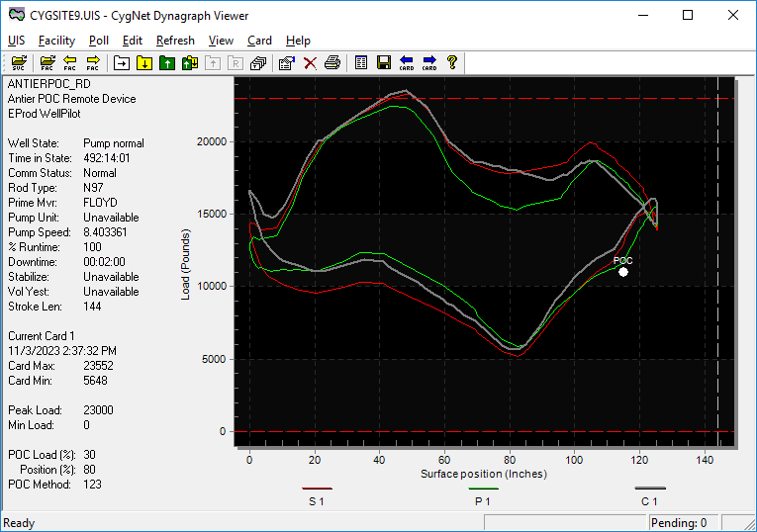Click the grayed-out R folder icon
The image size is (757, 532).
[236, 62]
